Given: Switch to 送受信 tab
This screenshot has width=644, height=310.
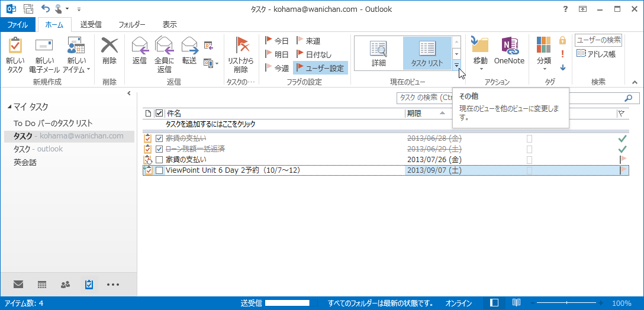Looking at the screenshot, I should [91, 25].
